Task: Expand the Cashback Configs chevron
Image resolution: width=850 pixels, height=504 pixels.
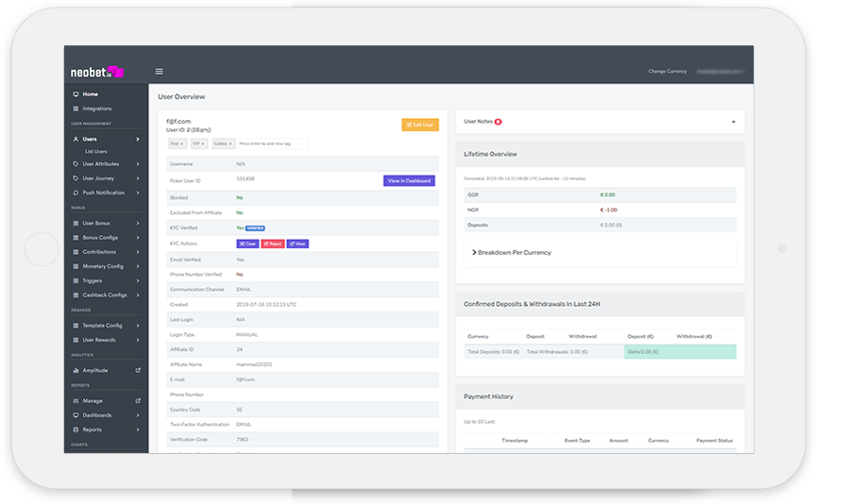Action: [138, 295]
